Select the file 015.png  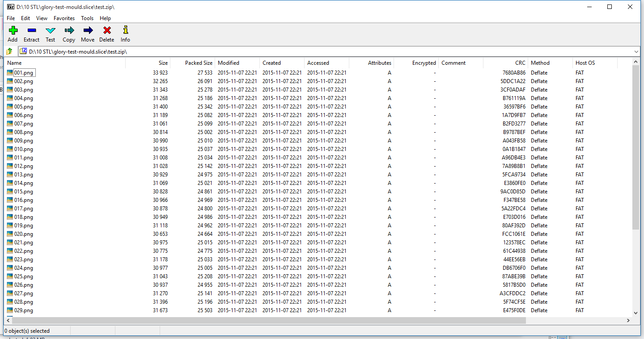coord(23,192)
